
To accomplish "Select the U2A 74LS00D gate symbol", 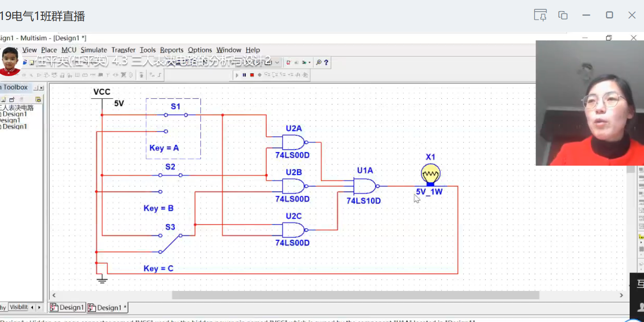I will pyautogui.click(x=293, y=142).
